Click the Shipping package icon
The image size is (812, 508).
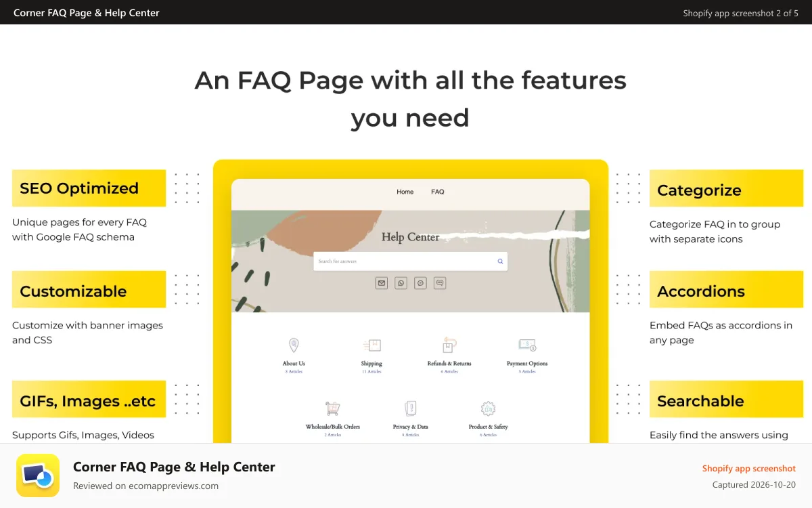[x=371, y=345]
